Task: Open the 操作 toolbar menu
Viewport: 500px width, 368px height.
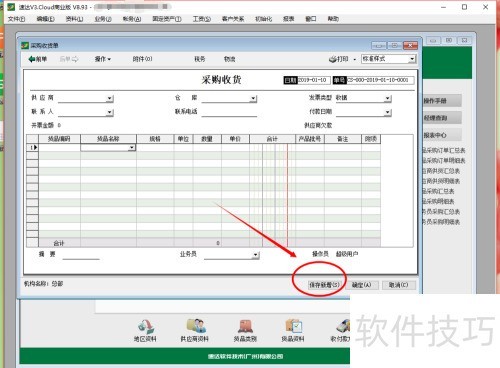Action: click(x=103, y=59)
